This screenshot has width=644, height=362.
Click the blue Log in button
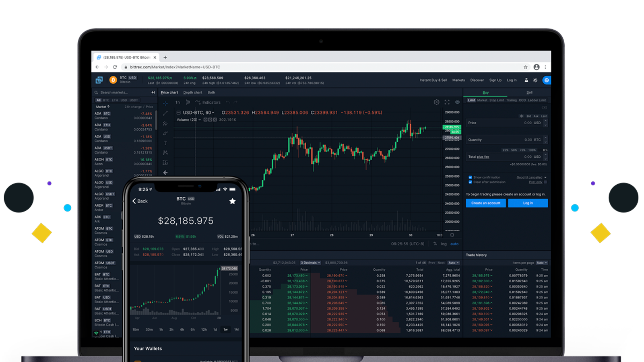(x=528, y=203)
